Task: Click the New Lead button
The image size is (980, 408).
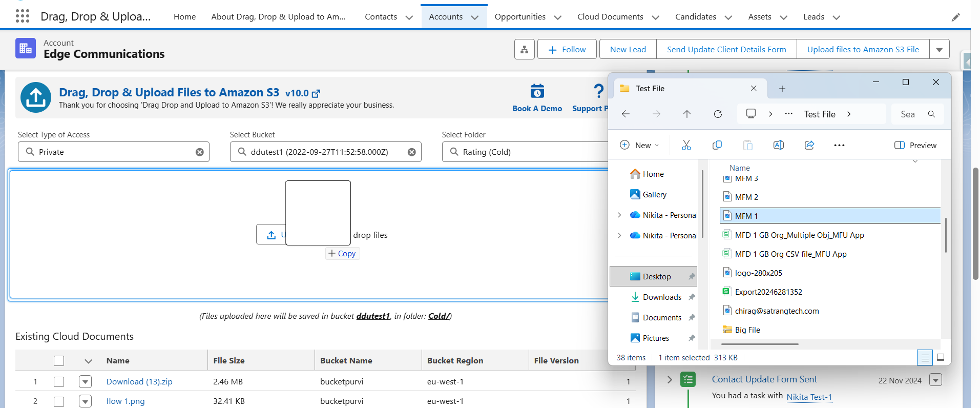Action: point(628,49)
